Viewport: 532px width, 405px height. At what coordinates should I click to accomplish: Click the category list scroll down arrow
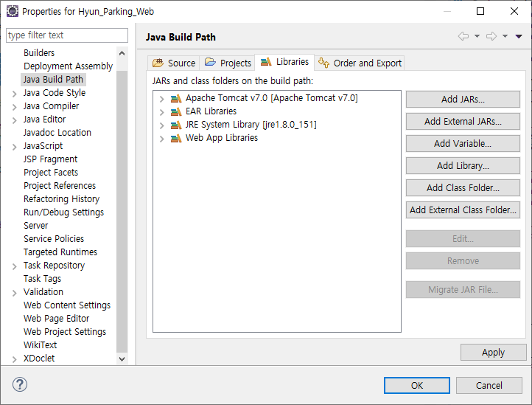[x=122, y=359]
